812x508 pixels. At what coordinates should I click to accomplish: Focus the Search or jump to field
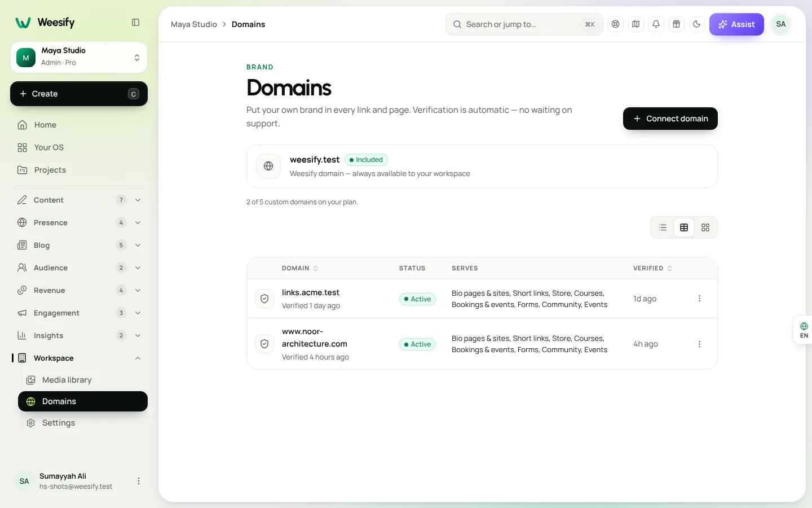[524, 24]
